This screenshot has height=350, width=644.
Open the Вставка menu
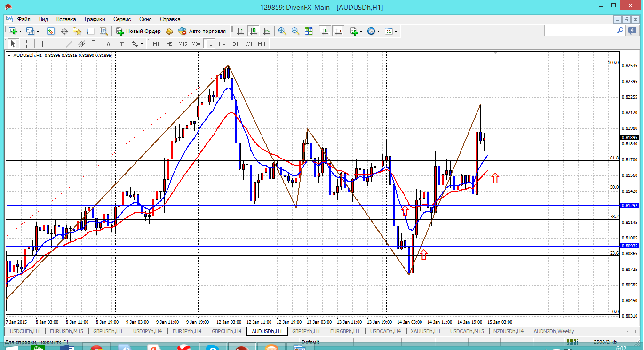(x=66, y=19)
